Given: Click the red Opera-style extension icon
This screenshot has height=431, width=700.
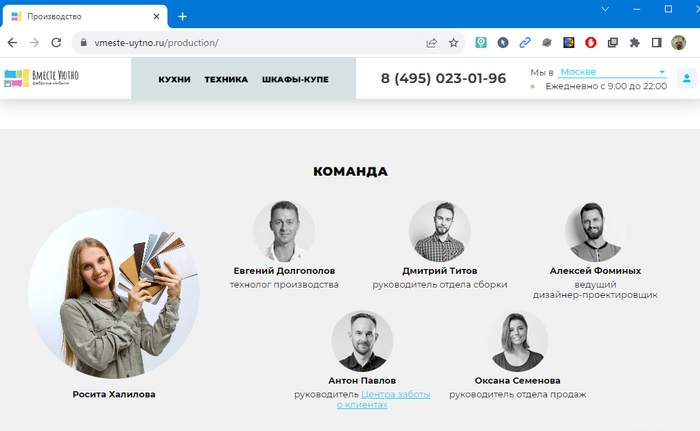Looking at the screenshot, I should pos(591,43).
